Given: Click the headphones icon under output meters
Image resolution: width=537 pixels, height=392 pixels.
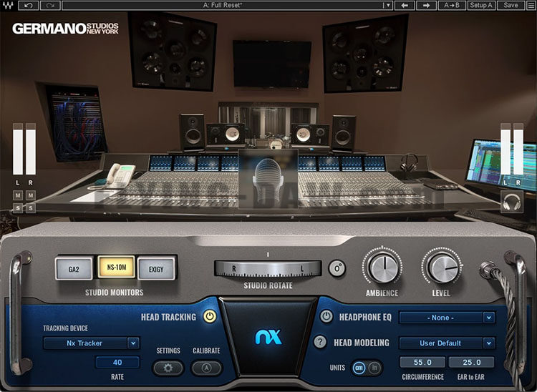Looking at the screenshot, I should pyautogui.click(x=512, y=202).
